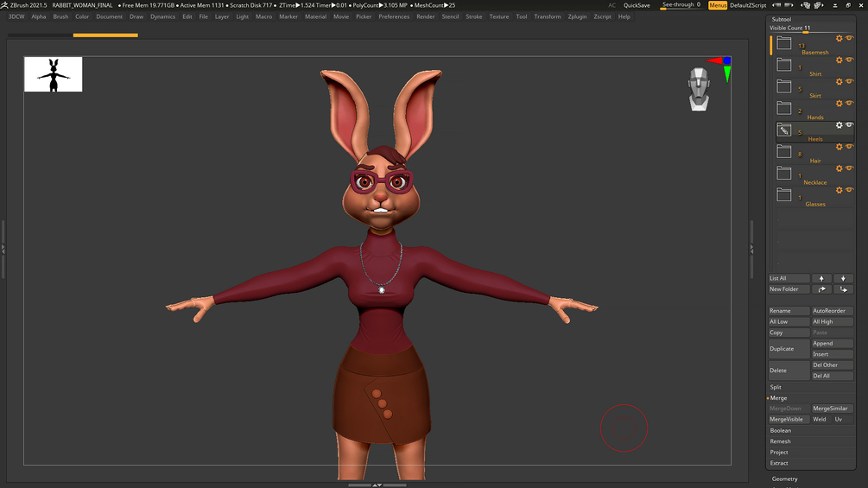
Task: Open the Zplugin menu
Action: point(577,16)
